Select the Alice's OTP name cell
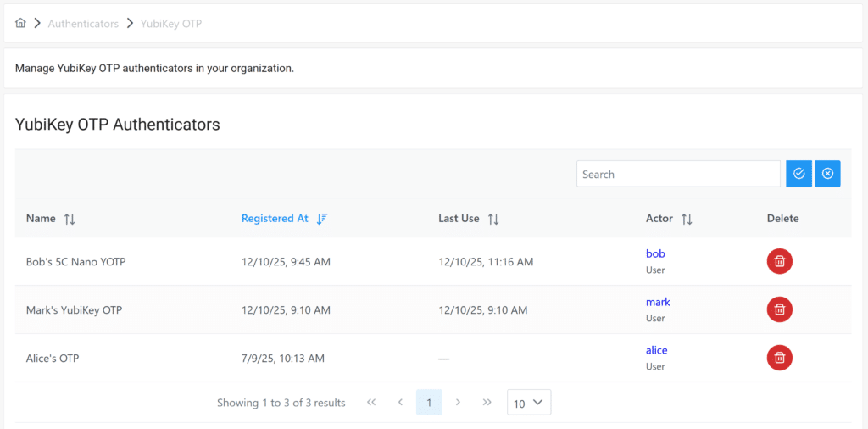Screen dimensions: 868x429 (x=53, y=358)
